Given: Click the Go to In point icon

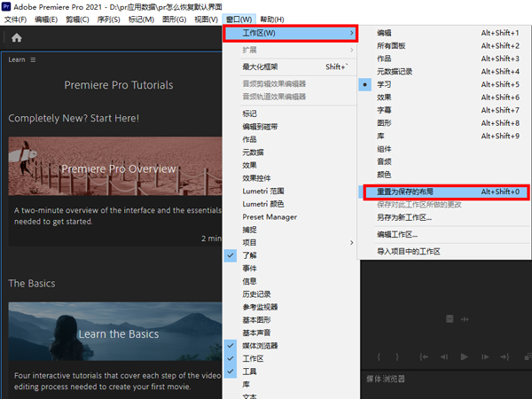Looking at the screenshot, I should [x=423, y=356].
